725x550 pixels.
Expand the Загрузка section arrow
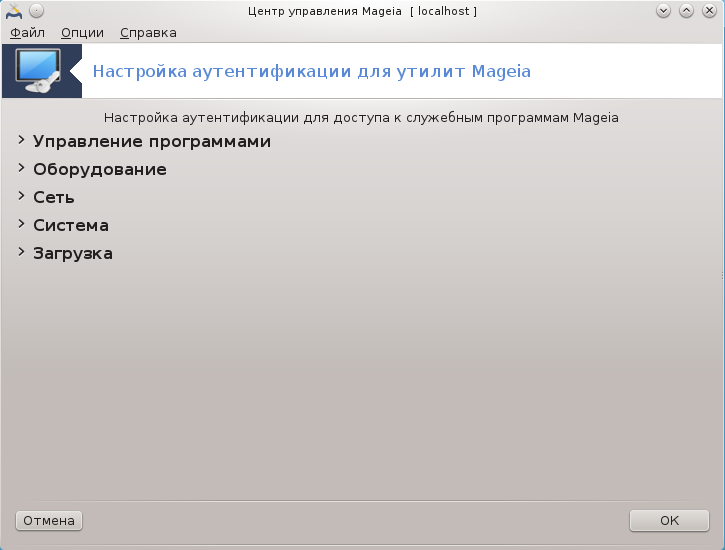pyautogui.click(x=21, y=252)
